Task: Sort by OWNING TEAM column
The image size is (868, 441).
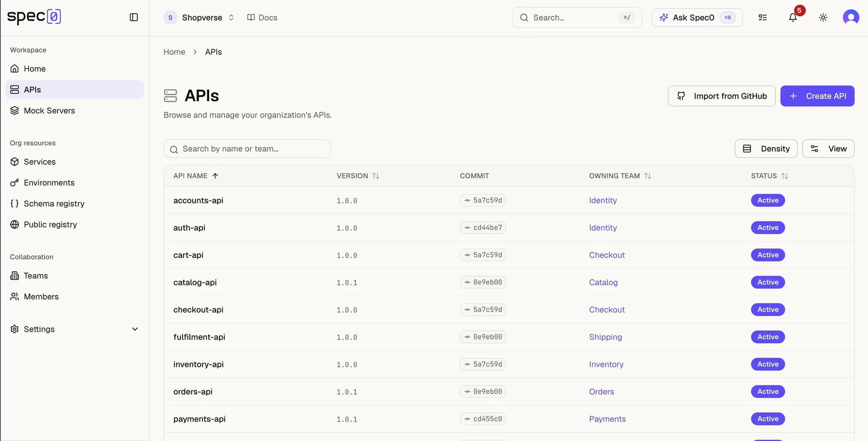Action: (x=620, y=176)
